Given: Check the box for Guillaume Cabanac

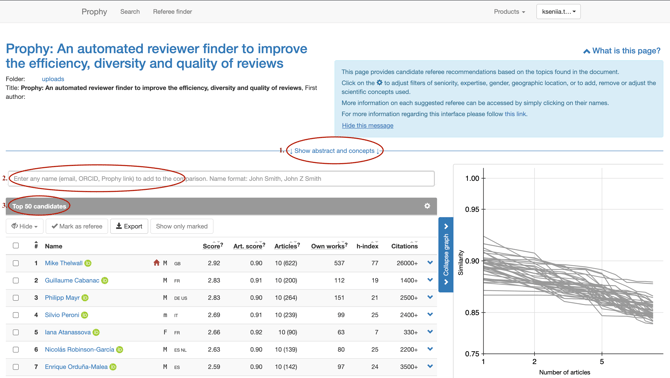Looking at the screenshot, I should point(16,281).
